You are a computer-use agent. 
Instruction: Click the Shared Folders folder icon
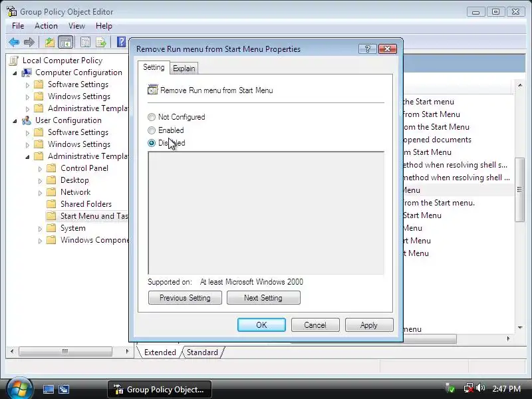pos(51,204)
